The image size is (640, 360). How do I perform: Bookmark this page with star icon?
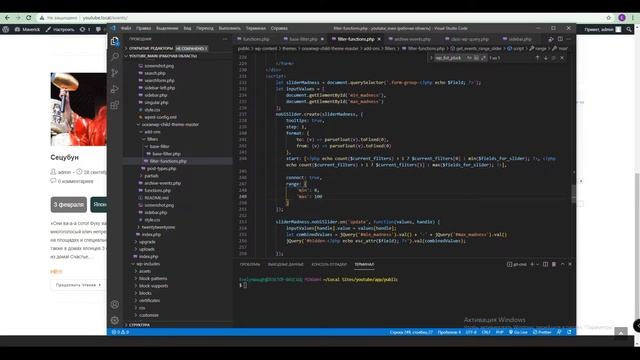(609, 18)
